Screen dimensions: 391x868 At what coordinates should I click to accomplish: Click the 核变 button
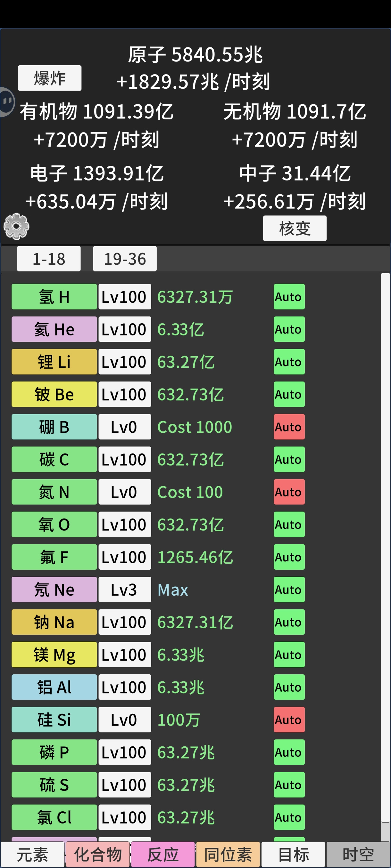point(295,229)
